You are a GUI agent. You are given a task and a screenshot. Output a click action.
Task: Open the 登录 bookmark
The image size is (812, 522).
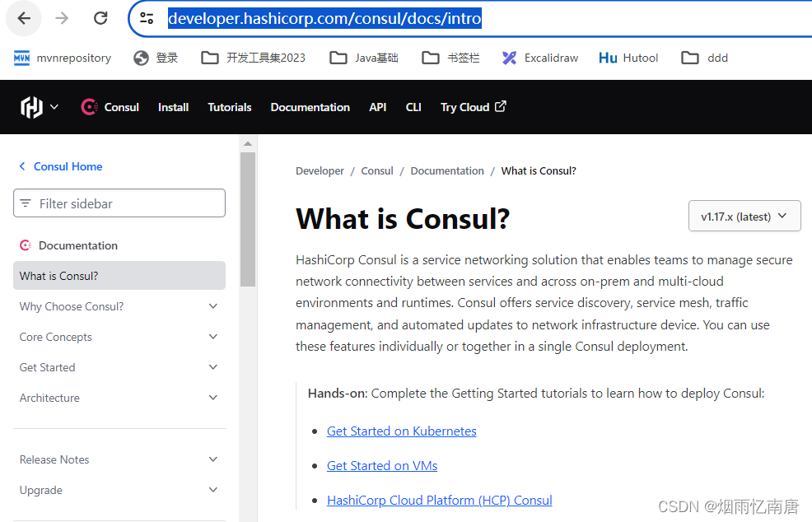pos(156,58)
